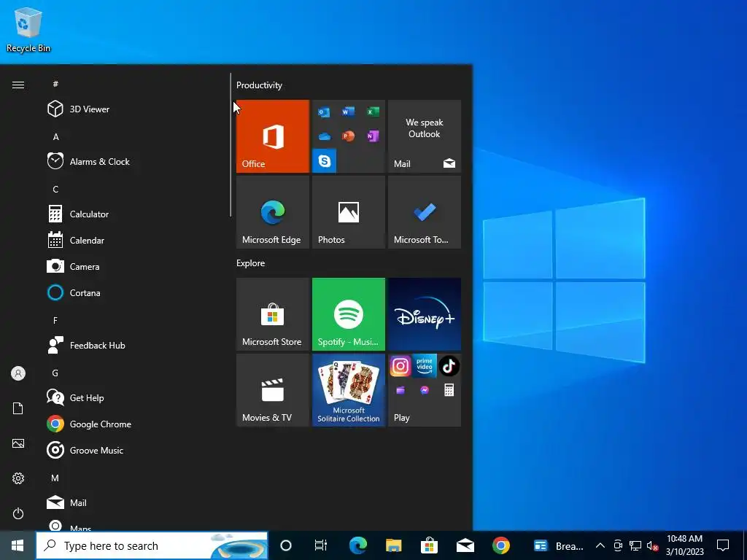Viewport: 747px width, 560px height.
Task: Open Skype from the Office folder tile
Action: click(325, 161)
